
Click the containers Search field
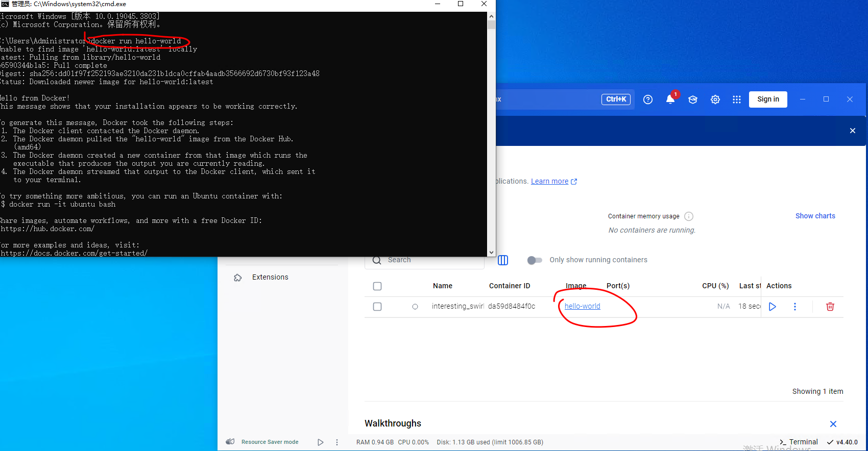(x=425, y=260)
